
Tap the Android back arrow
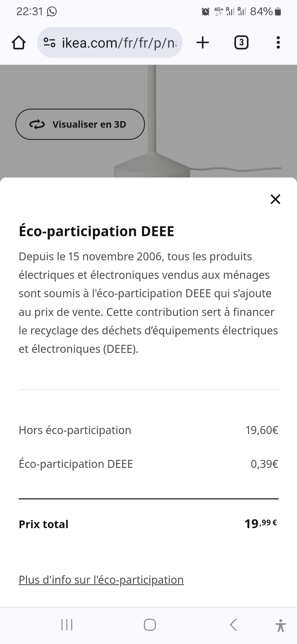(233, 625)
